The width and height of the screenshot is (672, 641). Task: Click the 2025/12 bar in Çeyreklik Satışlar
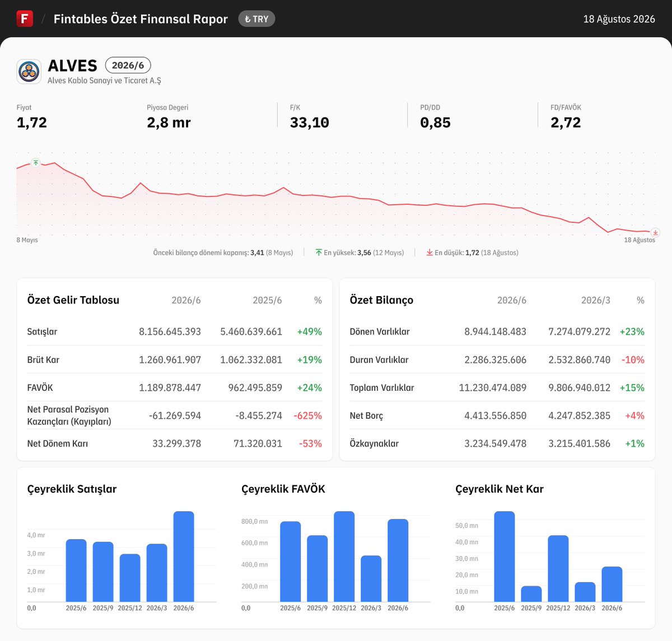coord(130,578)
